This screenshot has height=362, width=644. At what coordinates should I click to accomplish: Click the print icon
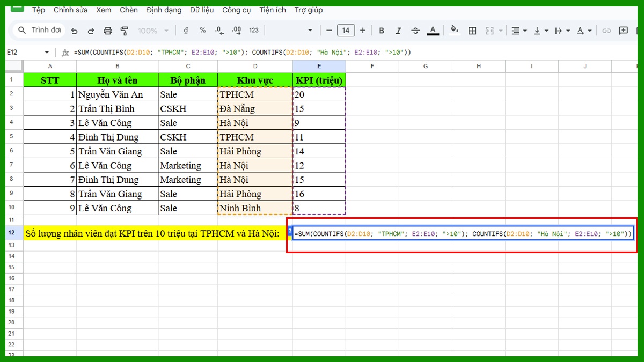tap(107, 31)
